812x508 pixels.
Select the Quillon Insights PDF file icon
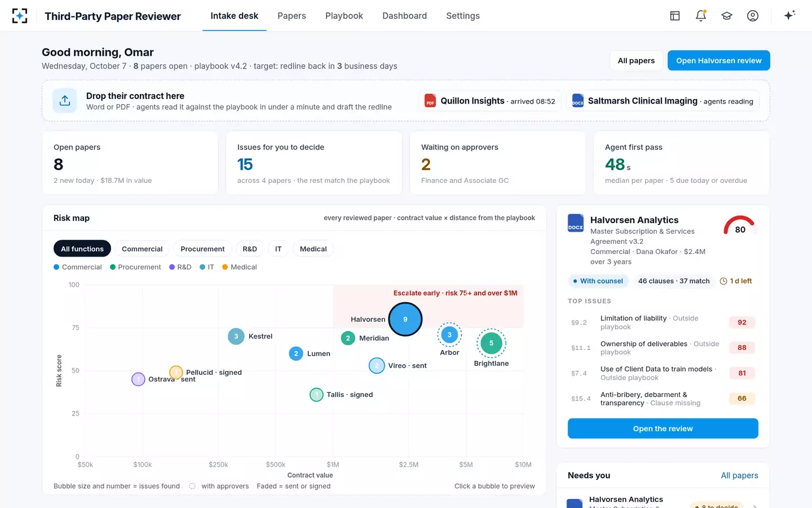coord(430,101)
